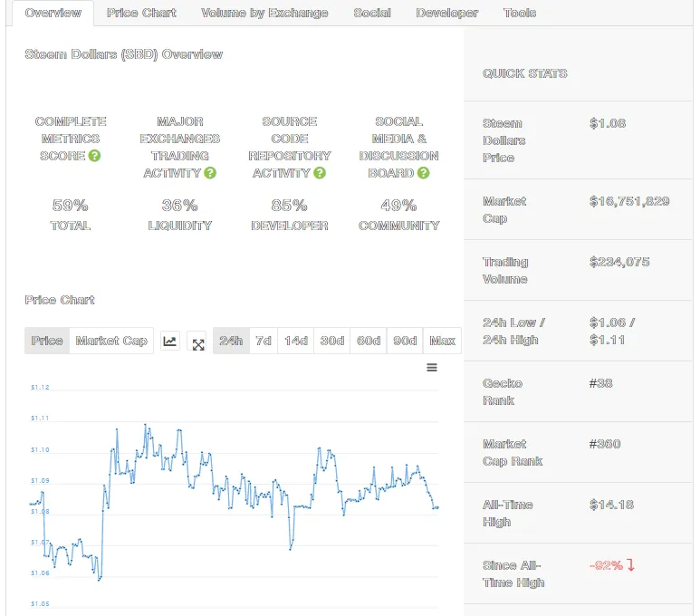Click the All-Time High value $14.18
The height and width of the screenshot is (616, 700).
[611, 505]
